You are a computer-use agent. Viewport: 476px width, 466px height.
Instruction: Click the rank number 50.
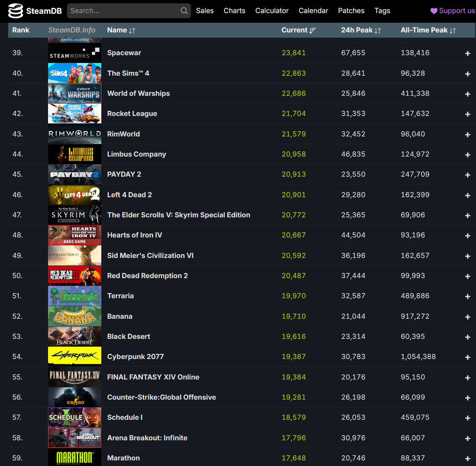(18, 275)
